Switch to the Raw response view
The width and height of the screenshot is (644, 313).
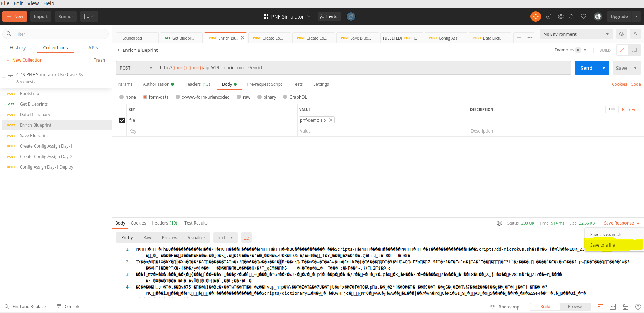point(147,237)
